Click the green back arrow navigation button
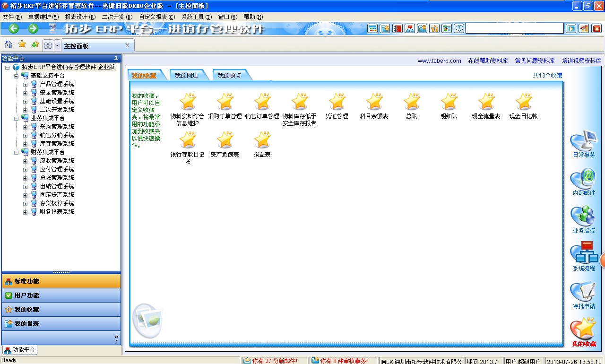Viewport: 605px width, 364px height. 14,28
